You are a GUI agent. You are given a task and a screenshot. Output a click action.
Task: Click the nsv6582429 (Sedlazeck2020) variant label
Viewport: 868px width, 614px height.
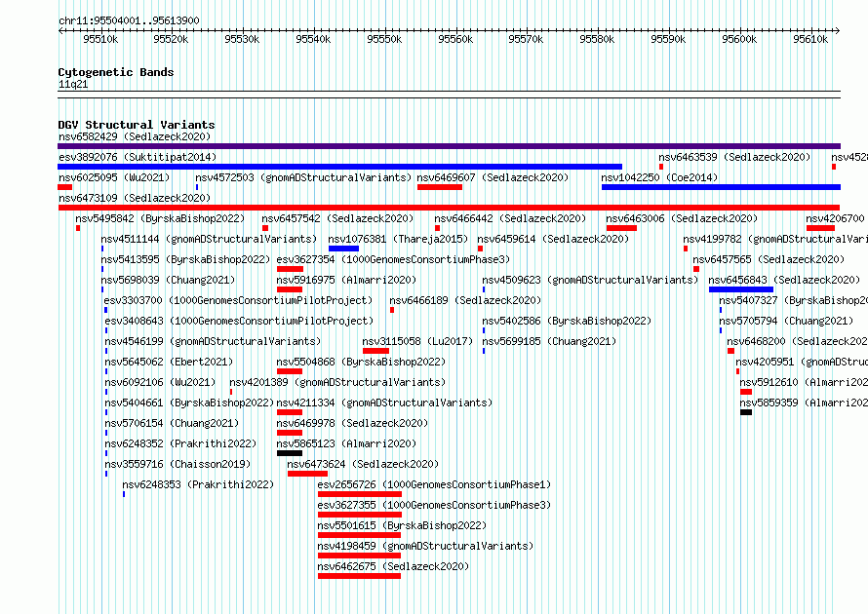click(x=135, y=136)
